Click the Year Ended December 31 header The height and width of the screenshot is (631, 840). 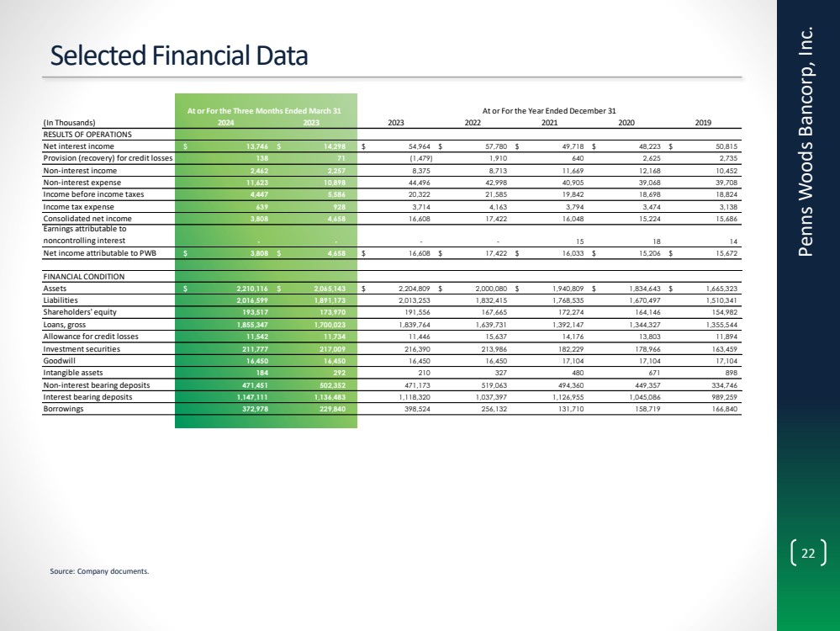click(x=549, y=110)
